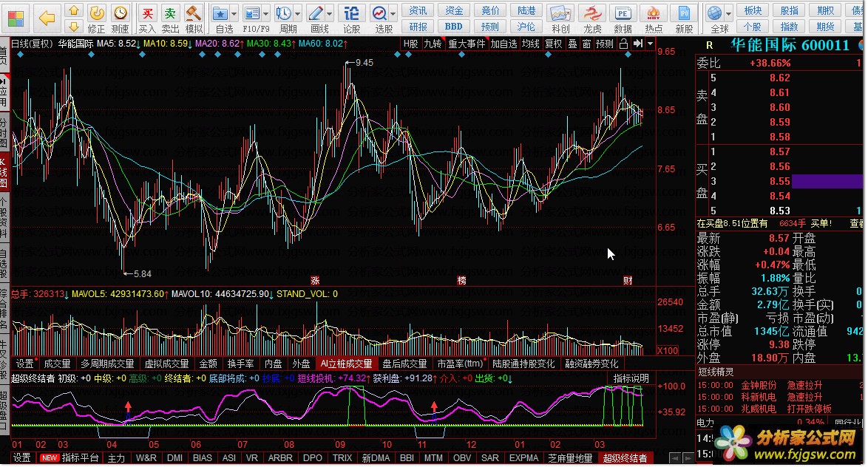Click the lock icon on chart toolbar
868x467 pixels.
tap(623, 44)
